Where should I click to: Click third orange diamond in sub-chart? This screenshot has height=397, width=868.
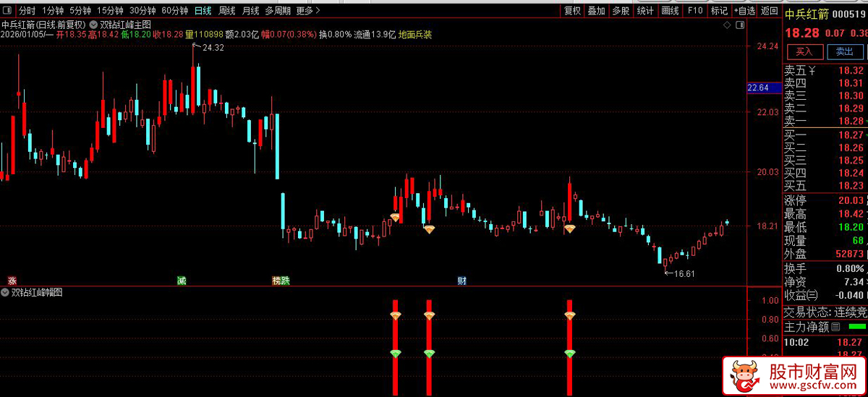click(x=570, y=315)
